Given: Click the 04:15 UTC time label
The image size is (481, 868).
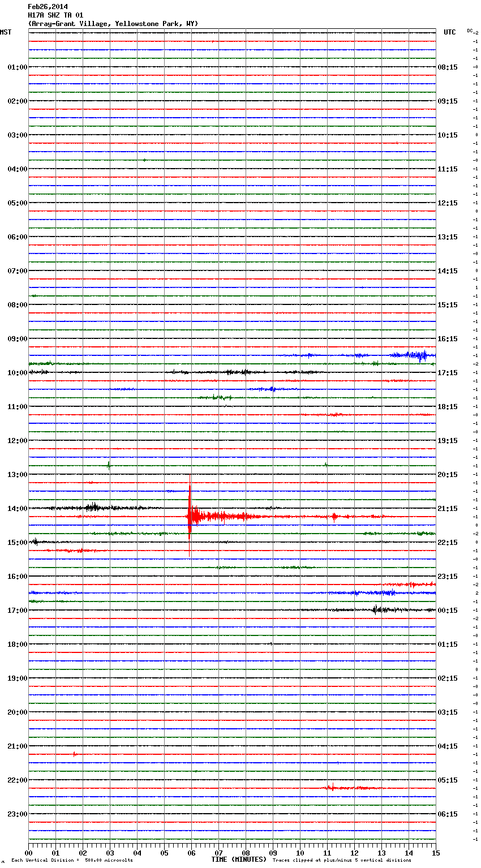Looking at the screenshot, I should [448, 746].
